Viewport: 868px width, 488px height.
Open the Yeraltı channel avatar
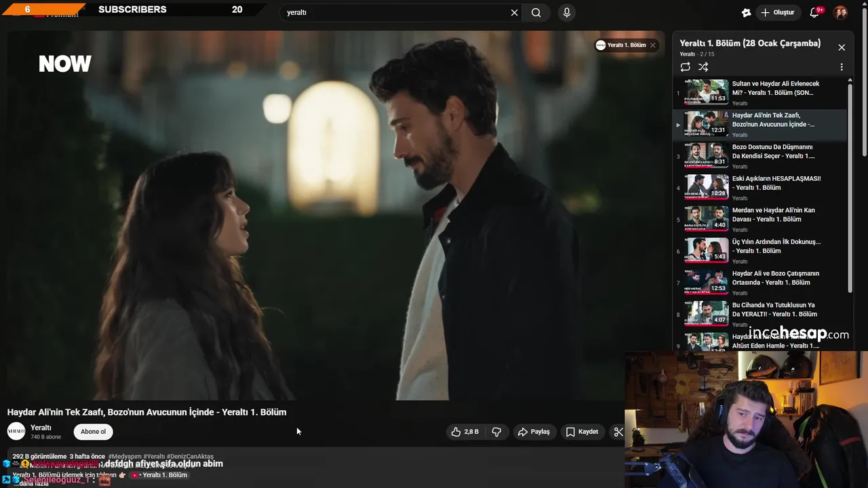[16, 431]
